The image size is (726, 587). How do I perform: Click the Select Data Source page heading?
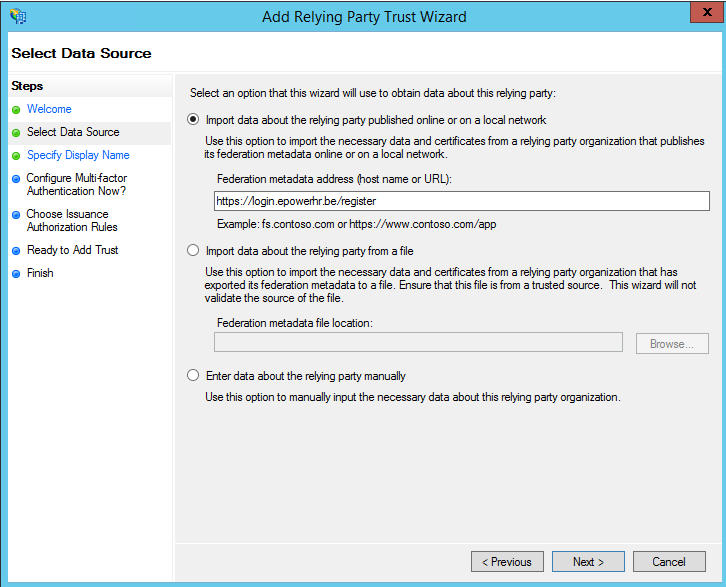[x=81, y=53]
